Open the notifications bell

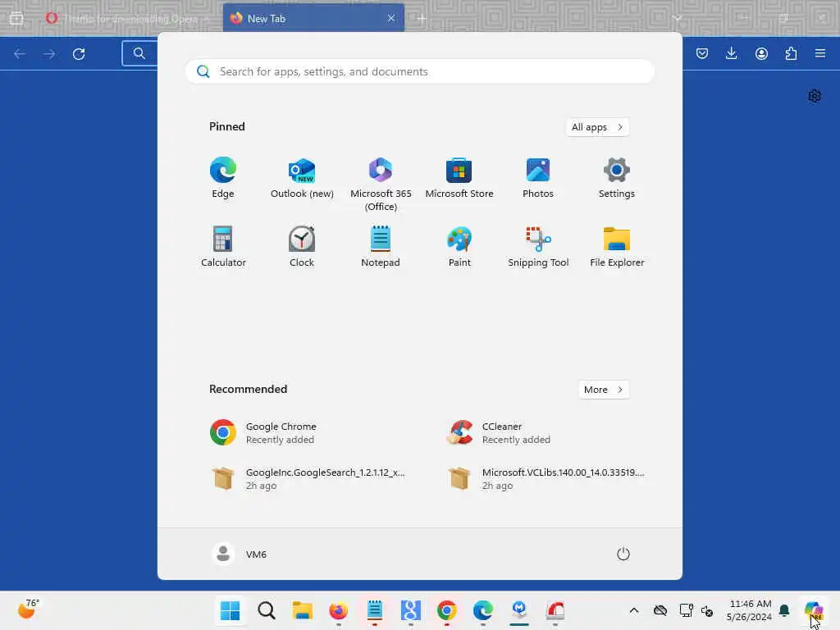(784, 610)
